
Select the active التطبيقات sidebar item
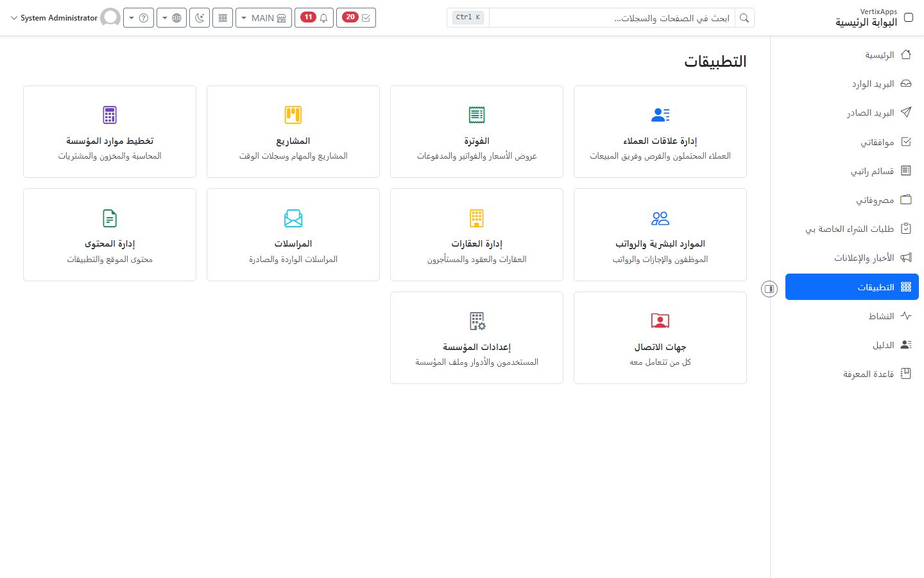(852, 287)
